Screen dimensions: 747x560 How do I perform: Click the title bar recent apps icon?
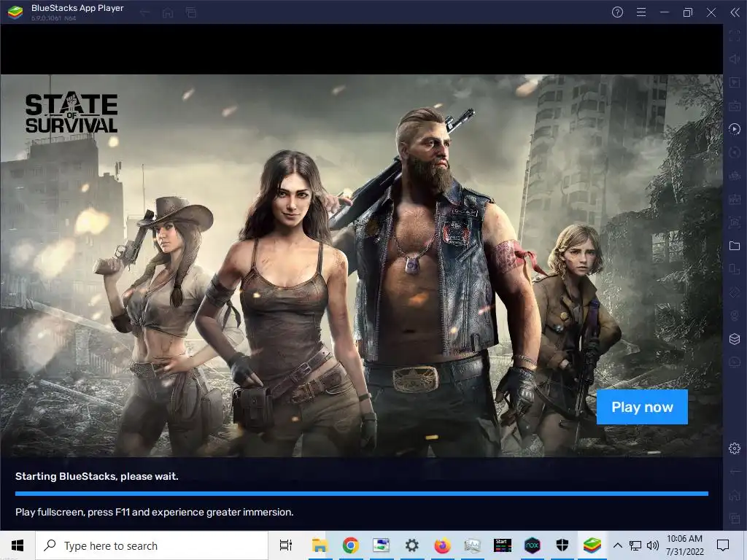[x=191, y=13]
